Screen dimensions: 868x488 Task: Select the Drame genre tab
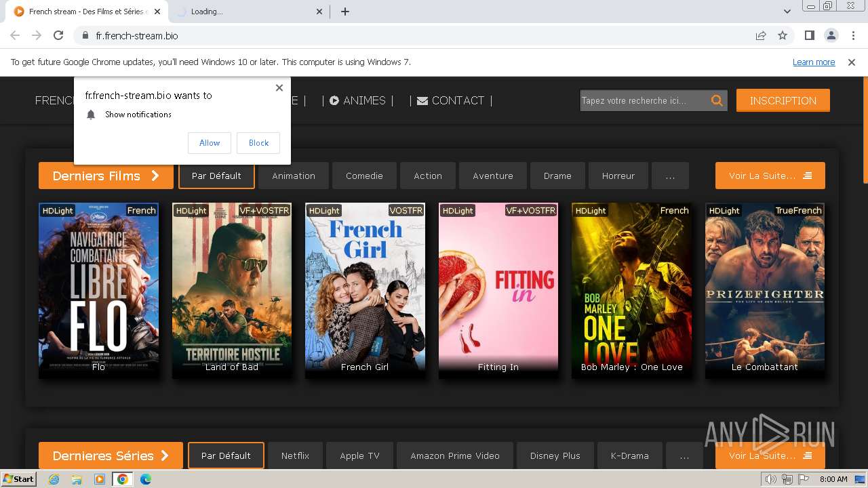pos(557,176)
